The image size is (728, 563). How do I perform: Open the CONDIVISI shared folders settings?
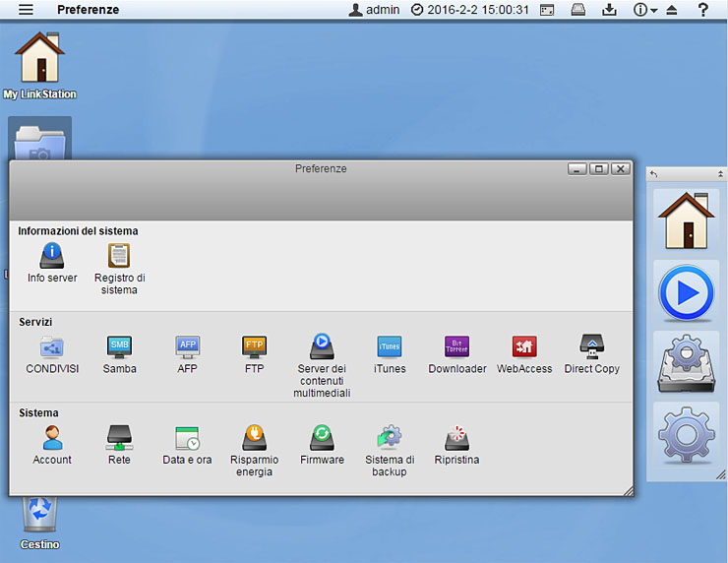click(x=52, y=347)
